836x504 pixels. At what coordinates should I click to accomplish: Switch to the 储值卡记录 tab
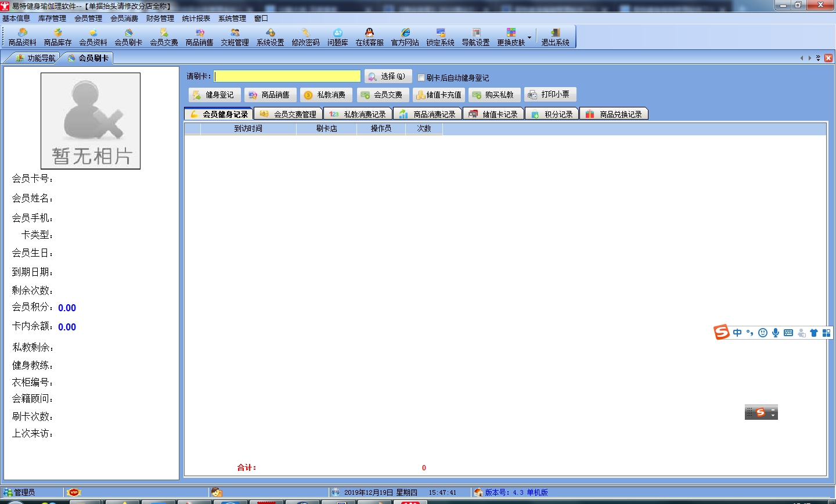[x=493, y=114]
